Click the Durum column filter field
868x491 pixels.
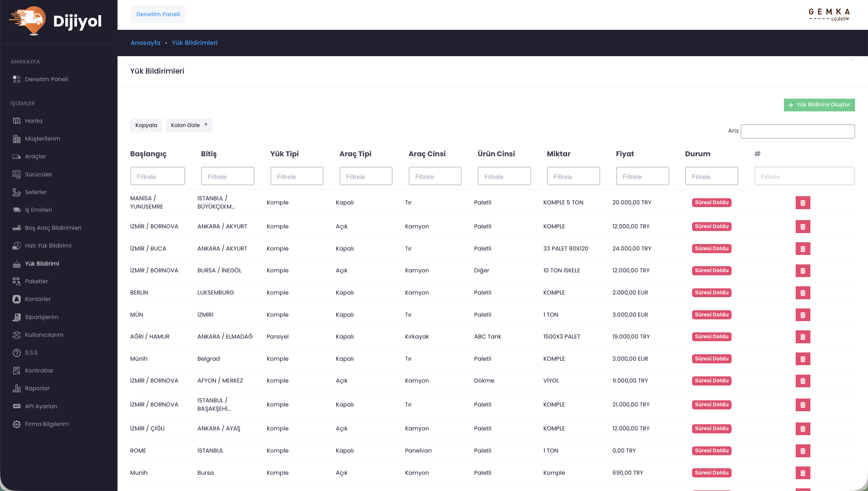(x=711, y=176)
